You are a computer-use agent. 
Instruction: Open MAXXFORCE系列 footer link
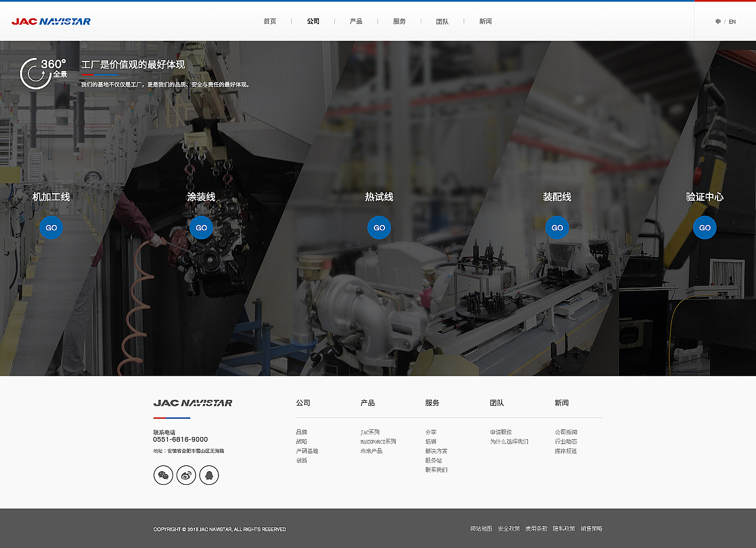click(378, 442)
